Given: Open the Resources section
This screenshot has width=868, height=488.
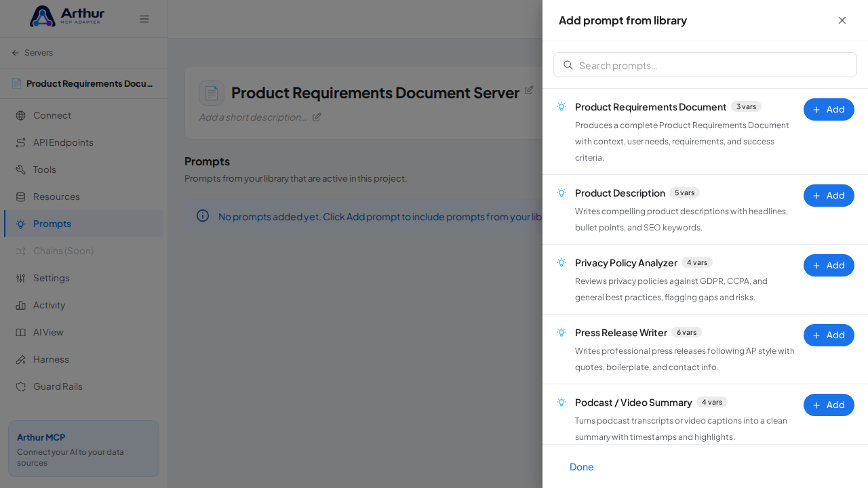Looking at the screenshot, I should [x=83, y=197].
